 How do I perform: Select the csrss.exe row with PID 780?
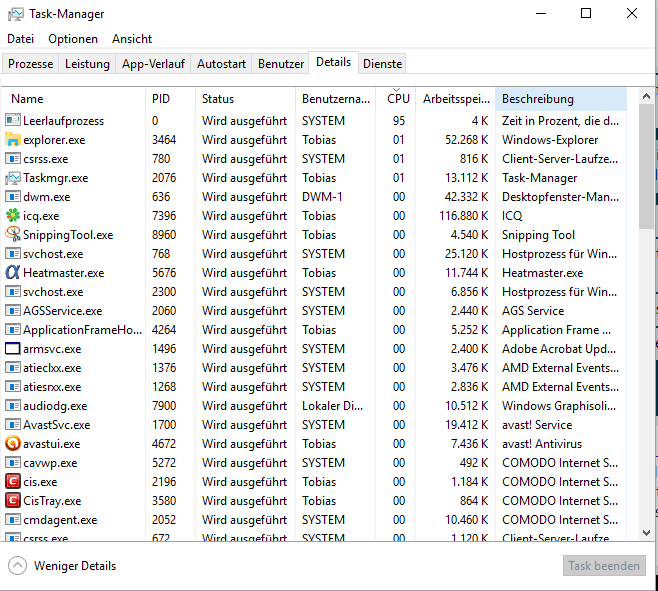click(x=314, y=159)
